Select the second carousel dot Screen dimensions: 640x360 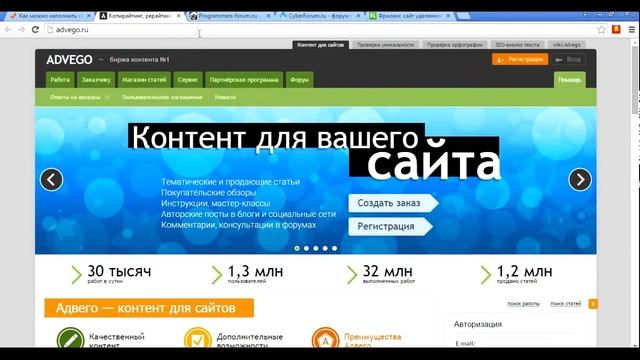[306, 248]
